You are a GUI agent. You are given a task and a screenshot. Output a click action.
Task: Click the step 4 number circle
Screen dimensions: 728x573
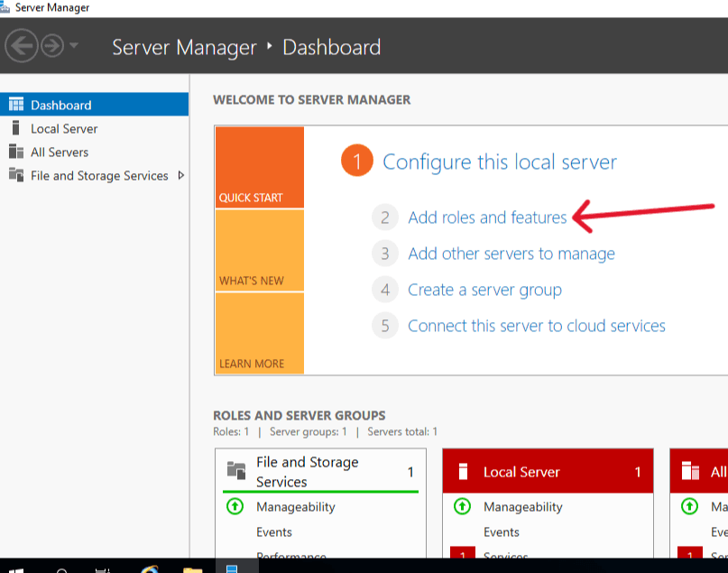[385, 290]
